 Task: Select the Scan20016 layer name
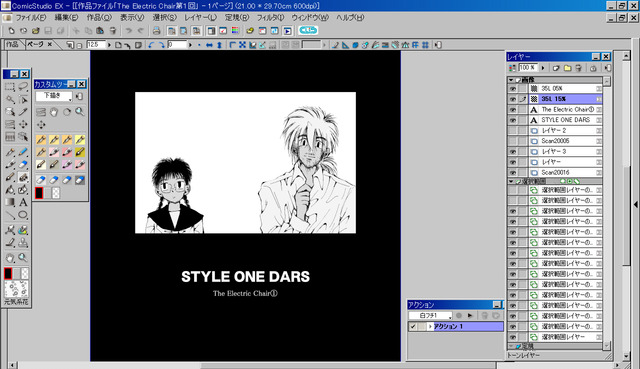point(555,172)
